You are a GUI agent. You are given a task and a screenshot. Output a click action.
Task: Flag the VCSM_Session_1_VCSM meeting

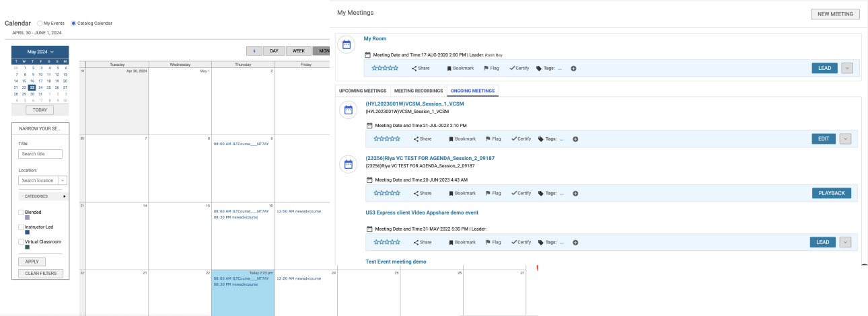click(495, 139)
